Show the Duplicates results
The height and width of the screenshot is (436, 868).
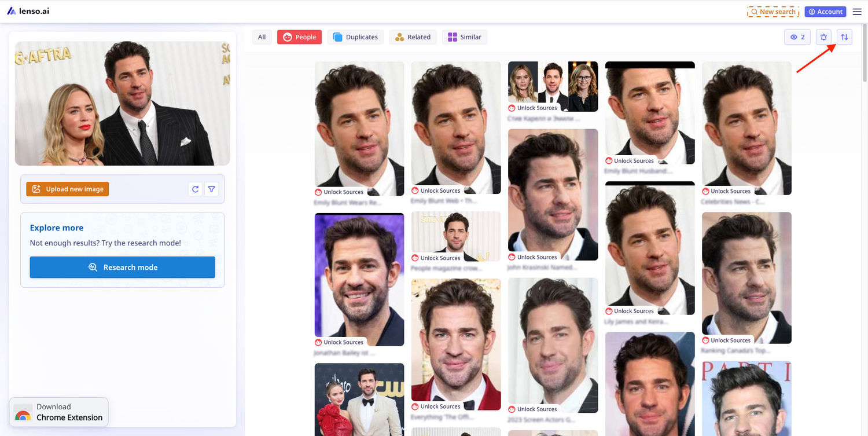356,37
